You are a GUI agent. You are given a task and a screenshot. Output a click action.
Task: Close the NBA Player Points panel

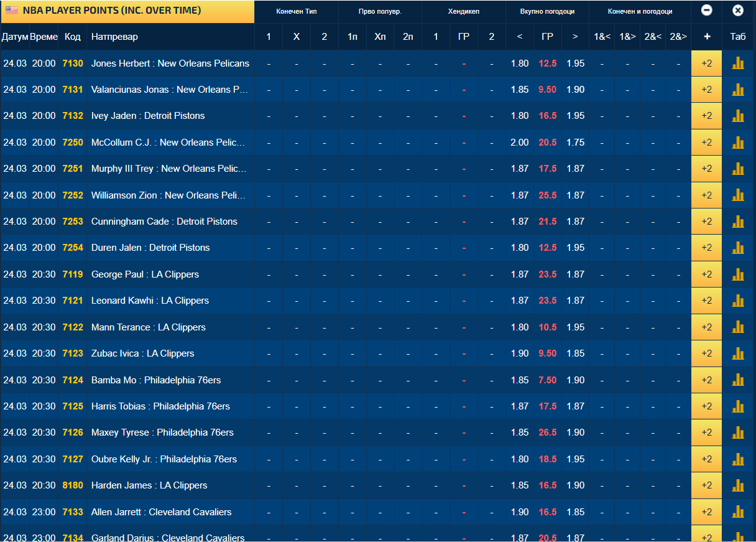[738, 11]
